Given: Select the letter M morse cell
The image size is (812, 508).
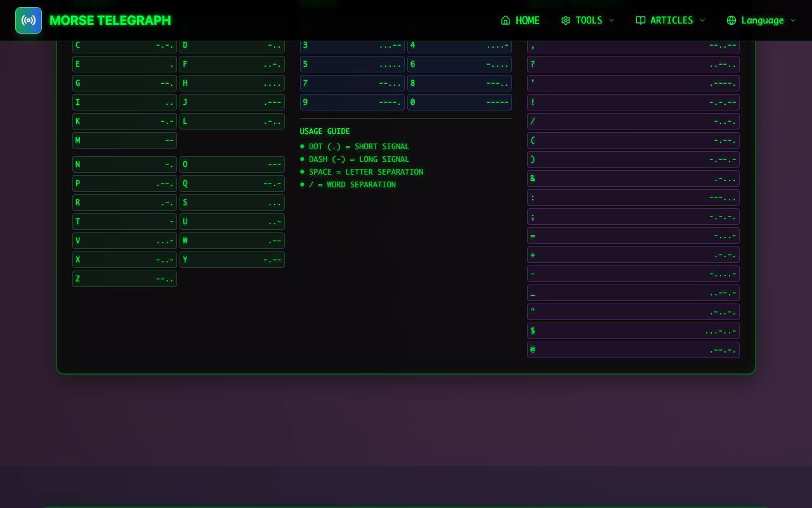Looking at the screenshot, I should click(124, 140).
